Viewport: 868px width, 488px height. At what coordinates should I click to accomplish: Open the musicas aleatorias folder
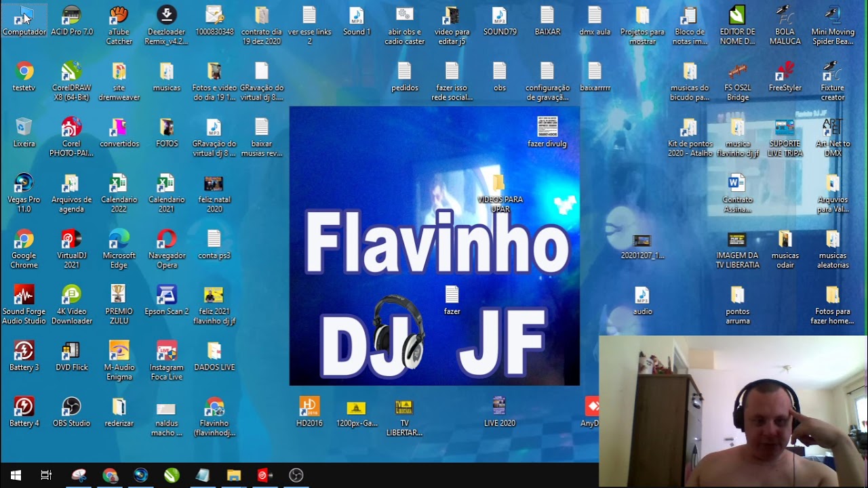(833, 249)
